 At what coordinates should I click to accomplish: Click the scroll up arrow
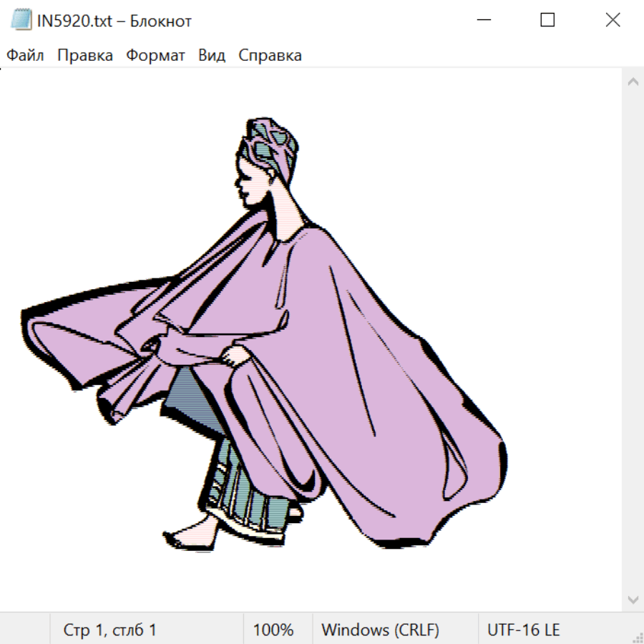(633, 82)
